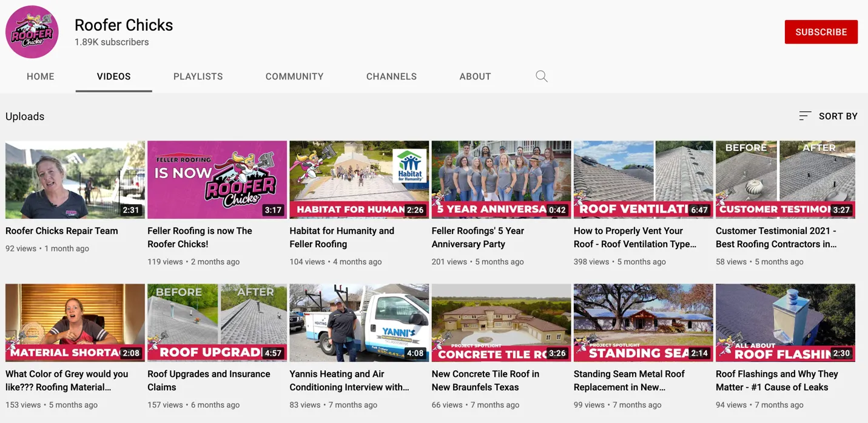The width and height of the screenshot is (868, 423).
Task: Open 'New Concrete Tile Roof in New Braunfels' title
Action: [x=485, y=381]
